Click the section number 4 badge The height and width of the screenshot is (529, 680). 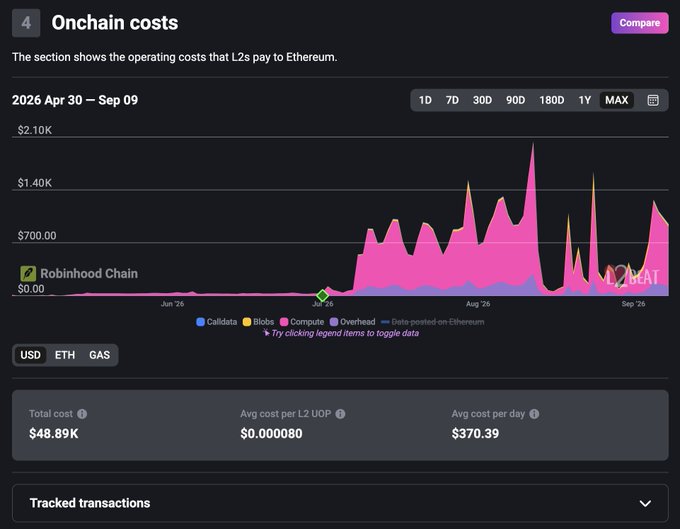click(26, 23)
